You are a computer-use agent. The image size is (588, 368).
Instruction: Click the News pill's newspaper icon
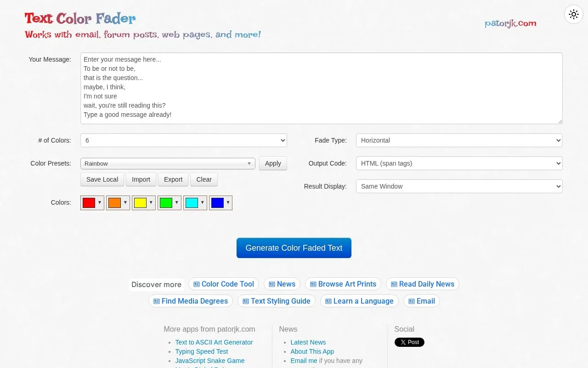(272, 284)
